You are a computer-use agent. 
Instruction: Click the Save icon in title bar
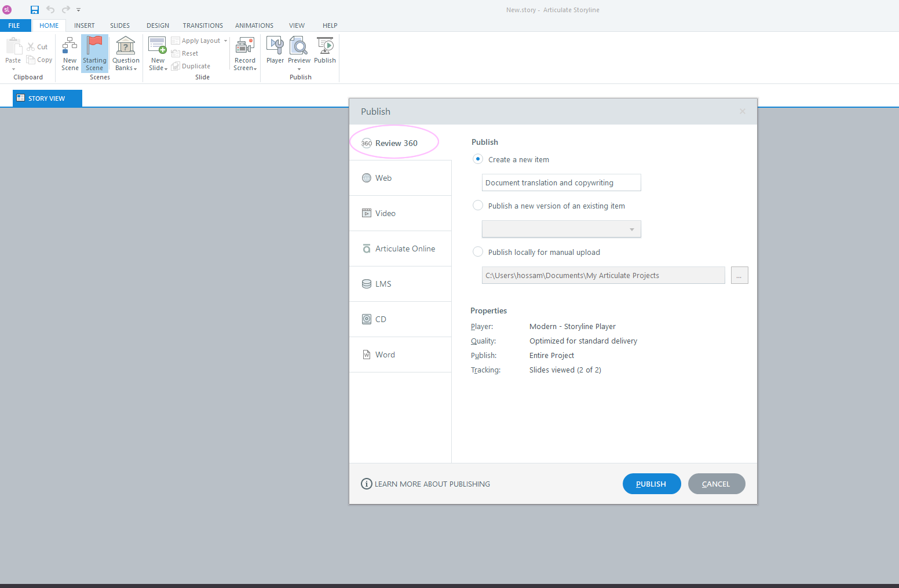tap(35, 10)
